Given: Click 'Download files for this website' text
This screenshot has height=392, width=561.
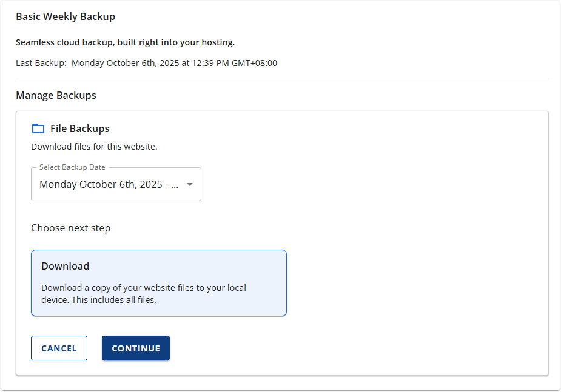Looking at the screenshot, I should [x=94, y=147].
